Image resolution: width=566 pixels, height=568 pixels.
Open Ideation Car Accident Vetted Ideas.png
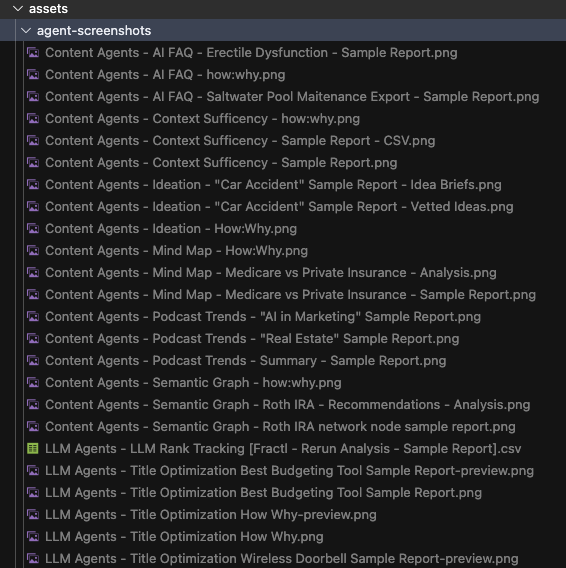279,207
